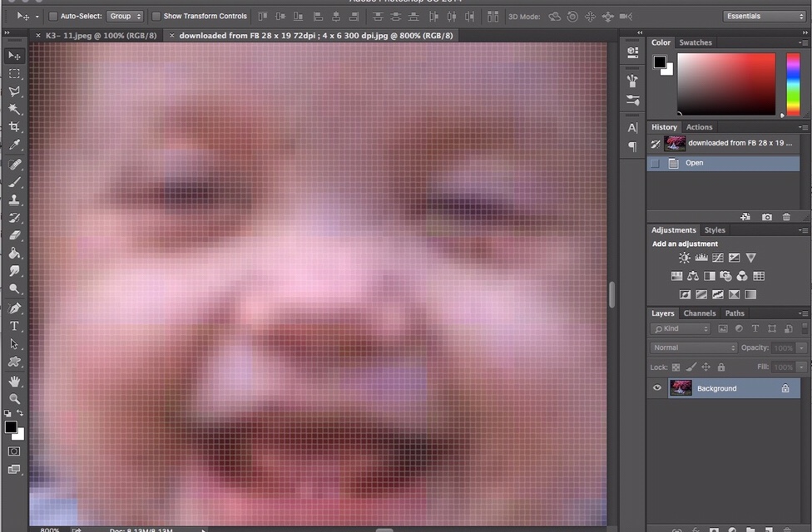
Task: Switch to the Actions tab
Action: 699,127
